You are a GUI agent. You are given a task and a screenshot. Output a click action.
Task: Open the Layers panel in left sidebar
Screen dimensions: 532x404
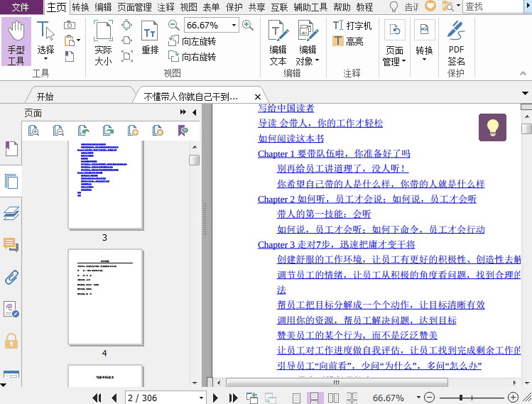click(11, 214)
